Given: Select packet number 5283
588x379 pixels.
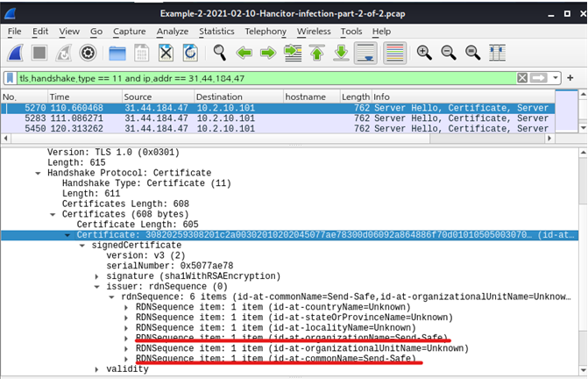Looking at the screenshot, I should 278,118.
